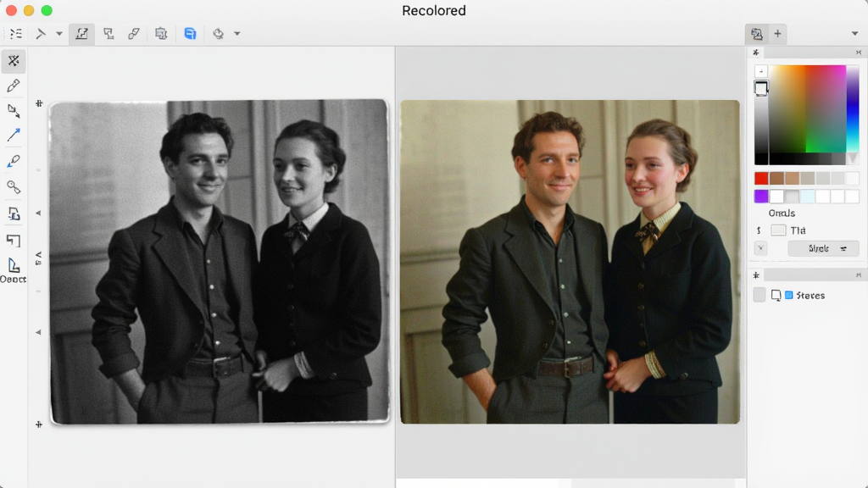The height and width of the screenshot is (488, 868).
Task: Click the toolbar icon between the stairs and brush icons
Action: [x=108, y=34]
